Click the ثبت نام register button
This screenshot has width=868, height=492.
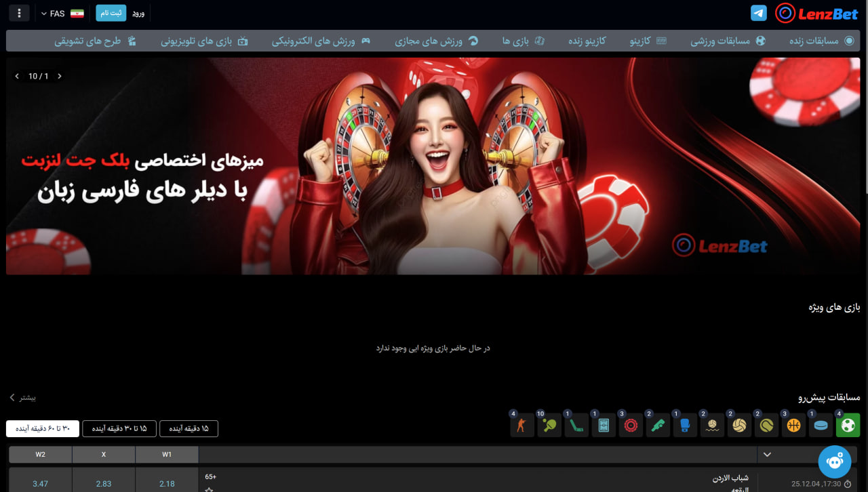[x=111, y=14]
